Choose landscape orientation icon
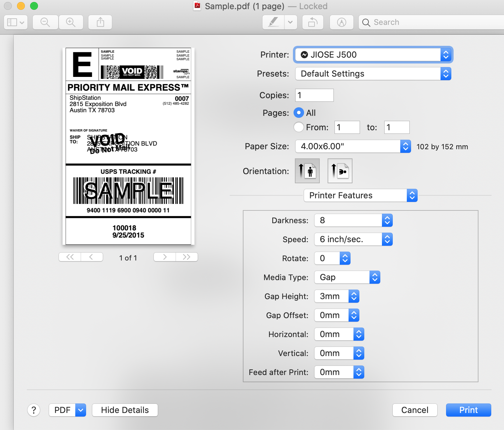 point(340,171)
